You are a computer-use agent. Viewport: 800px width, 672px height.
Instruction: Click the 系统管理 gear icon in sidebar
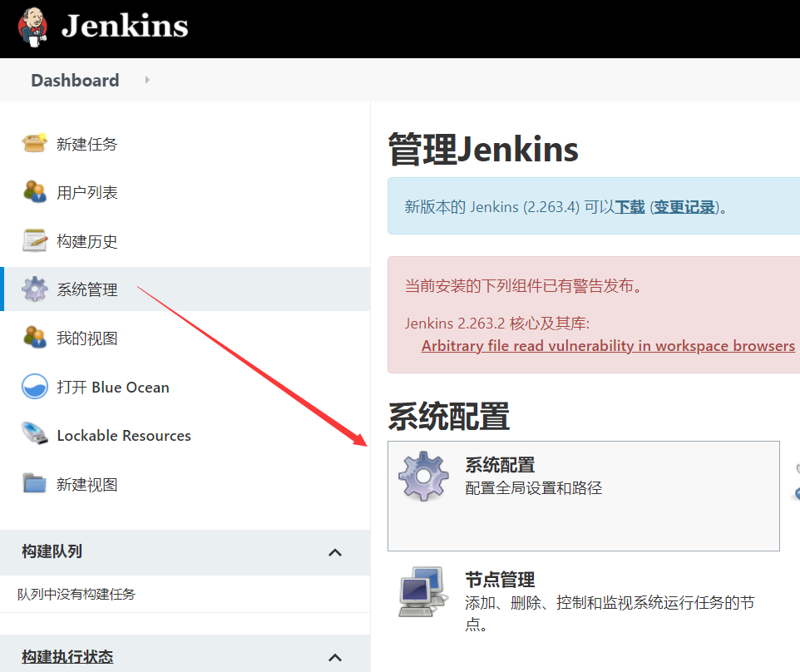(35, 289)
